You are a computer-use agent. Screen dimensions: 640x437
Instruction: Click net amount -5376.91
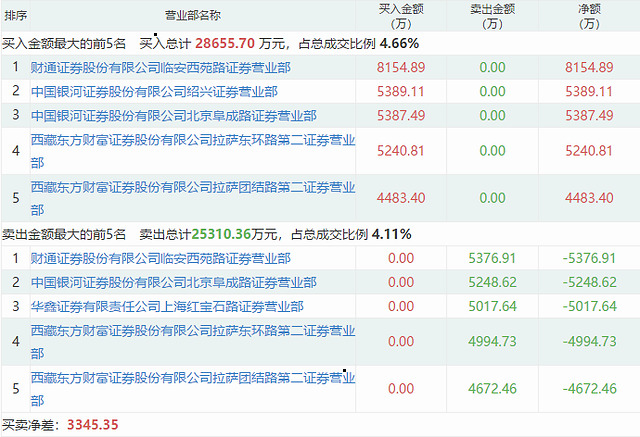click(x=589, y=258)
